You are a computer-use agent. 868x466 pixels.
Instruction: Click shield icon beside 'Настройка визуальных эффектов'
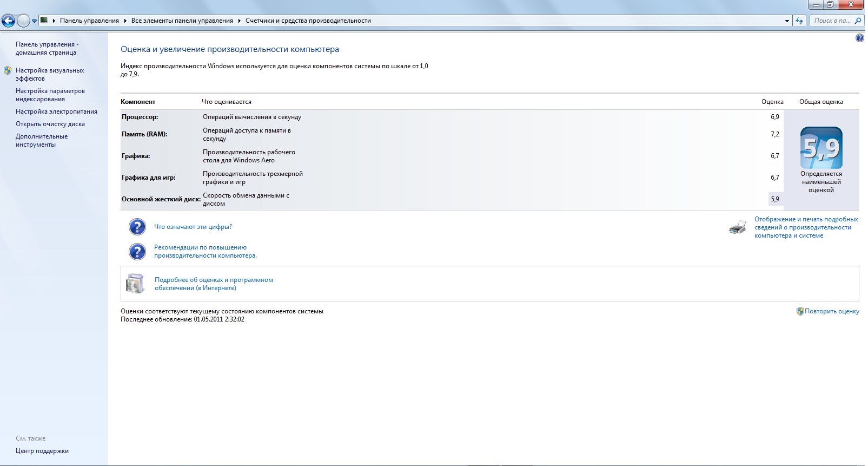click(8, 70)
